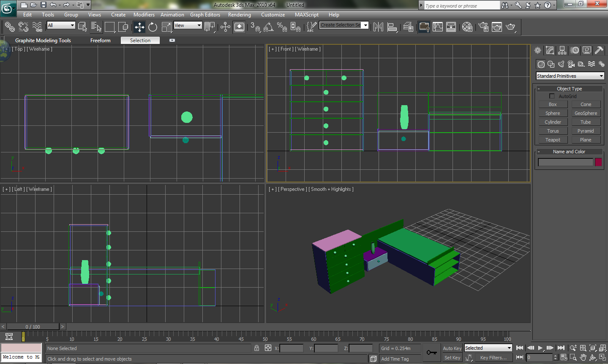Open the View reference coordinate dropdown
The width and height of the screenshot is (608, 364).
188,25
